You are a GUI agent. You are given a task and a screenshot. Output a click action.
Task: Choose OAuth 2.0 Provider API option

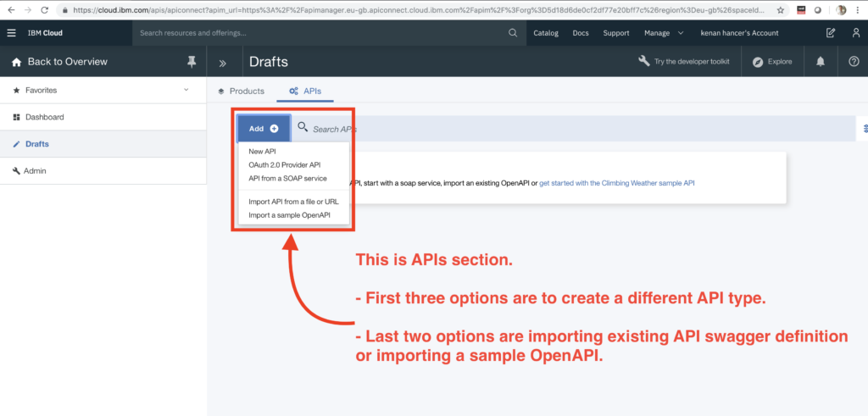click(x=285, y=165)
